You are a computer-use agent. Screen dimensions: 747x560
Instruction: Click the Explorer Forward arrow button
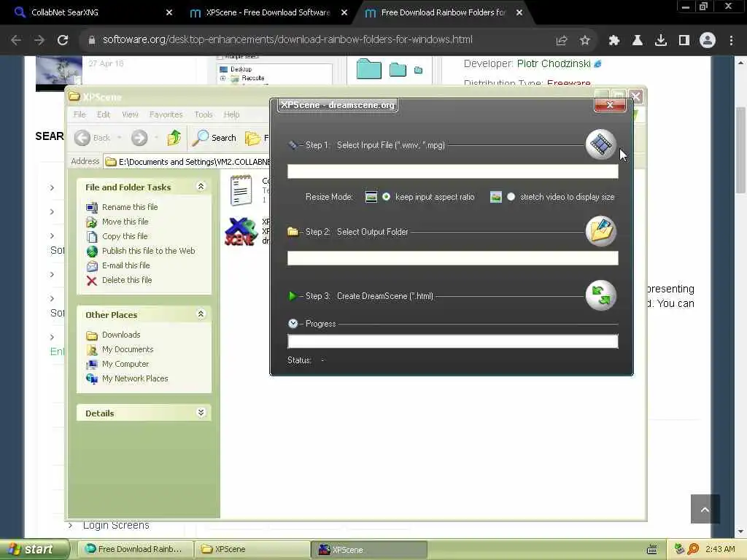click(x=139, y=138)
